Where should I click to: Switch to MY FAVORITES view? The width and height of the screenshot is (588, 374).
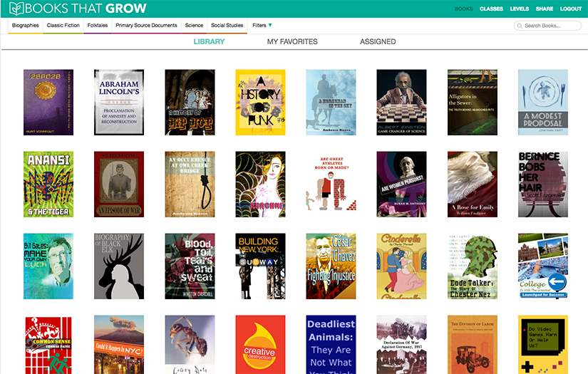292,41
